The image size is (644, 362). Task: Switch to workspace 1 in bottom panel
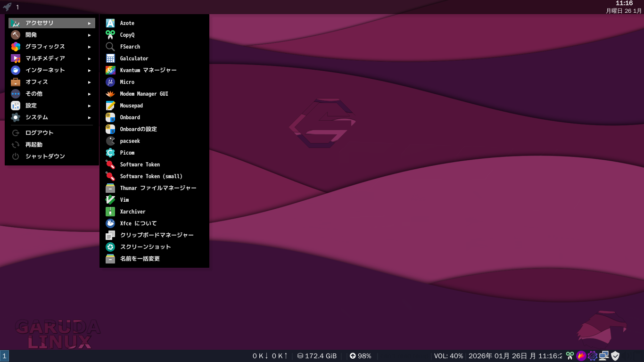click(x=4, y=356)
